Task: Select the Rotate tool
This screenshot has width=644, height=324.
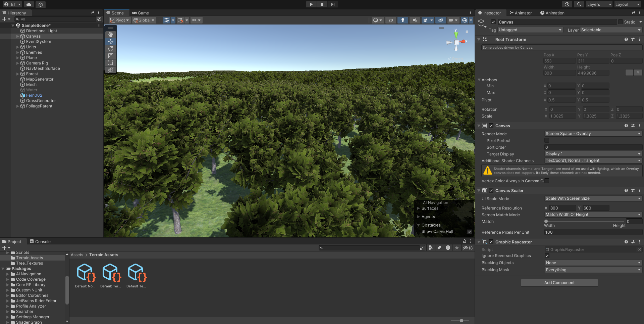Action: (x=111, y=48)
